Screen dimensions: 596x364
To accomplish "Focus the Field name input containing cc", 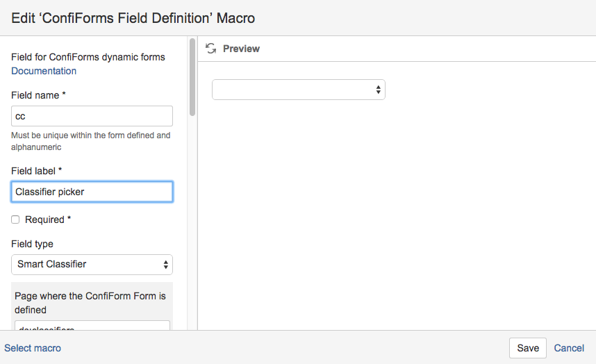I will (x=92, y=116).
